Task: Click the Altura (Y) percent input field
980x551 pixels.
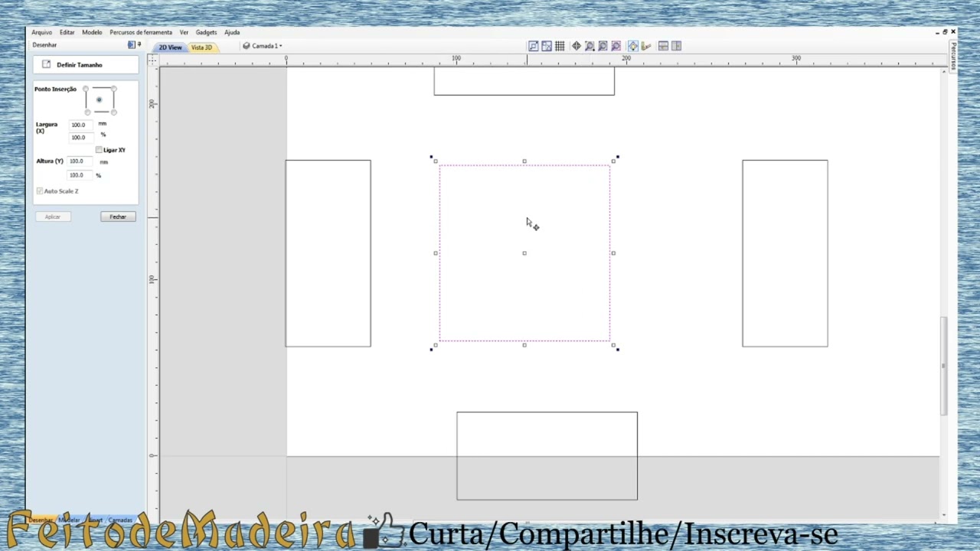Action: [x=80, y=175]
